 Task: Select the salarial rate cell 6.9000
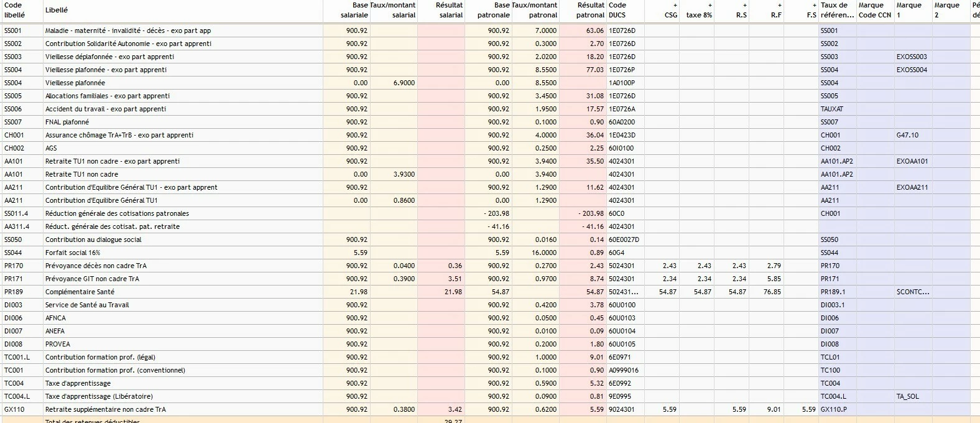[x=394, y=83]
